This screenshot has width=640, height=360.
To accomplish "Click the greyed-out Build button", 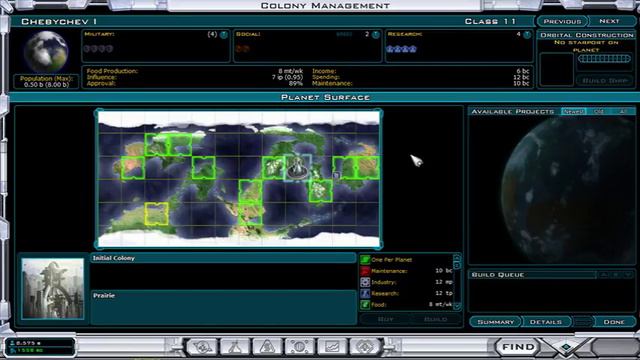I will [436, 319].
